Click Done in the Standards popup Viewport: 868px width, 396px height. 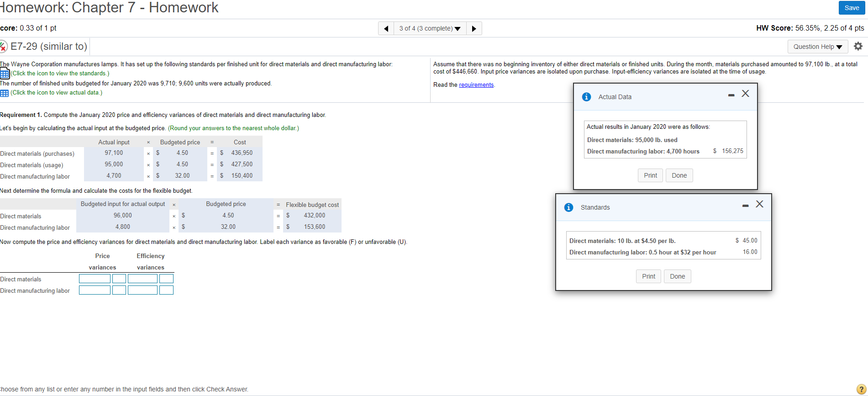pos(677,276)
